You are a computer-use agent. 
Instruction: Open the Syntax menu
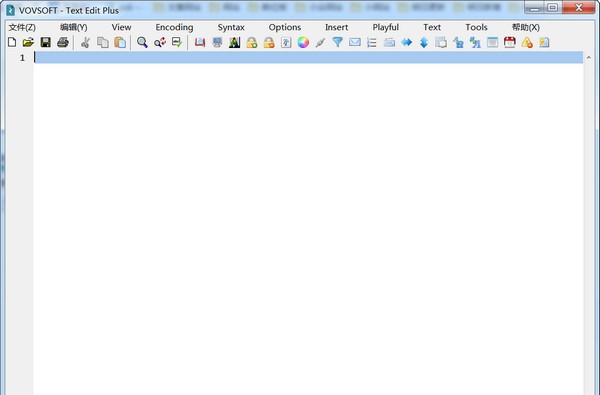(231, 27)
